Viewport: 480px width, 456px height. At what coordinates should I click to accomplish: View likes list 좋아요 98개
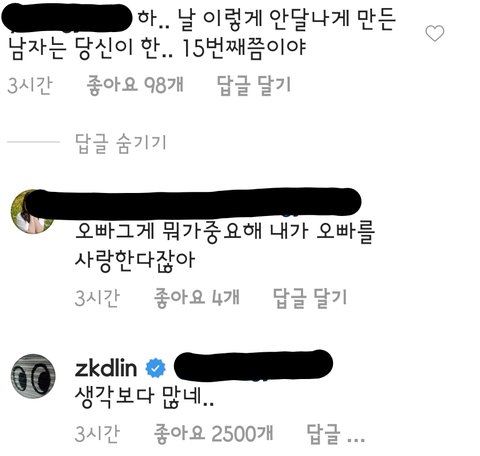coord(135,85)
